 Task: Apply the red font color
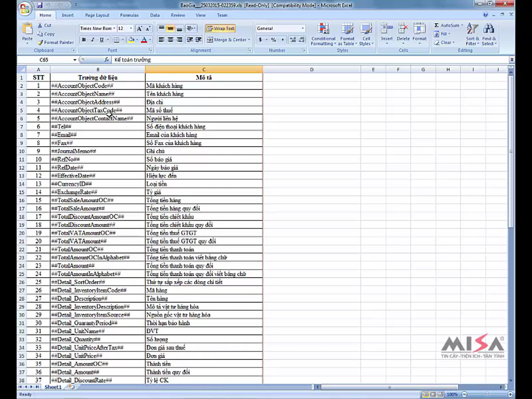pyautogui.click(x=144, y=40)
